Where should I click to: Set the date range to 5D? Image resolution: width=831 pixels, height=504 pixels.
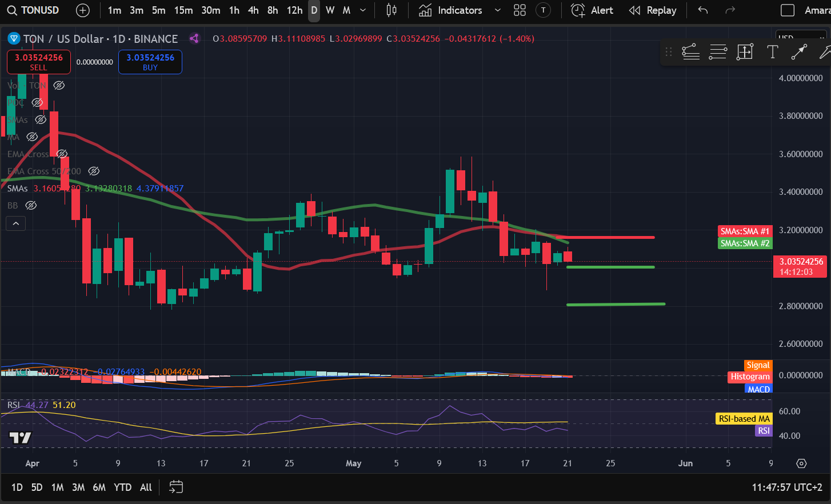click(x=37, y=487)
